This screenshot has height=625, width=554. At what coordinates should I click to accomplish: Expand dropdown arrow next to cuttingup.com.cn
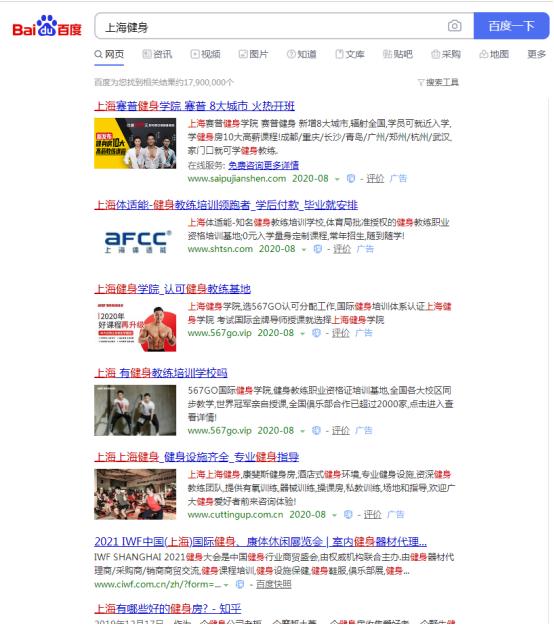tap(335, 515)
